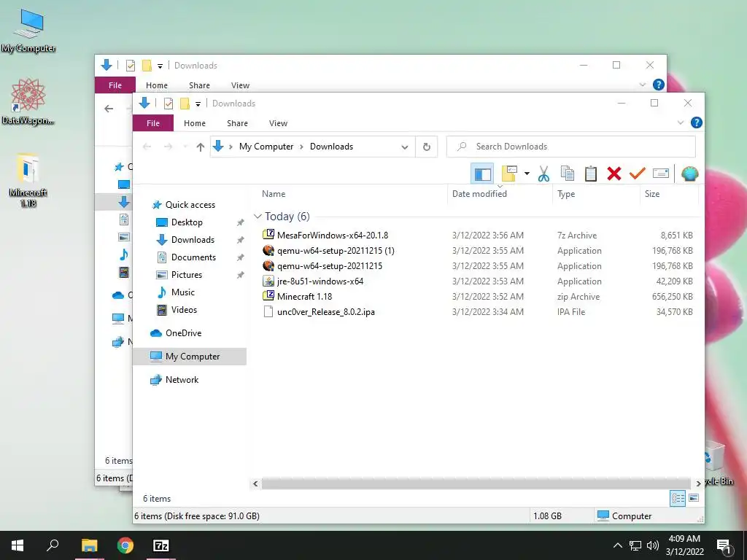Select qemu-w64-setup-20211215 (1) file
The image size is (747, 560).
pos(336,251)
